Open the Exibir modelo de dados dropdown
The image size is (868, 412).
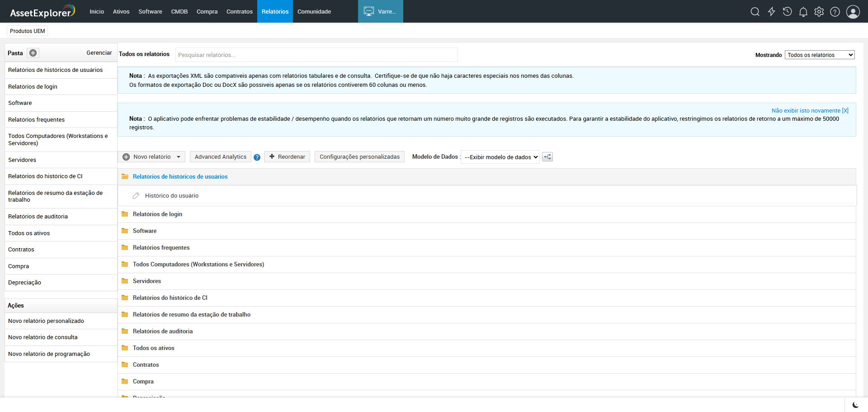click(500, 157)
